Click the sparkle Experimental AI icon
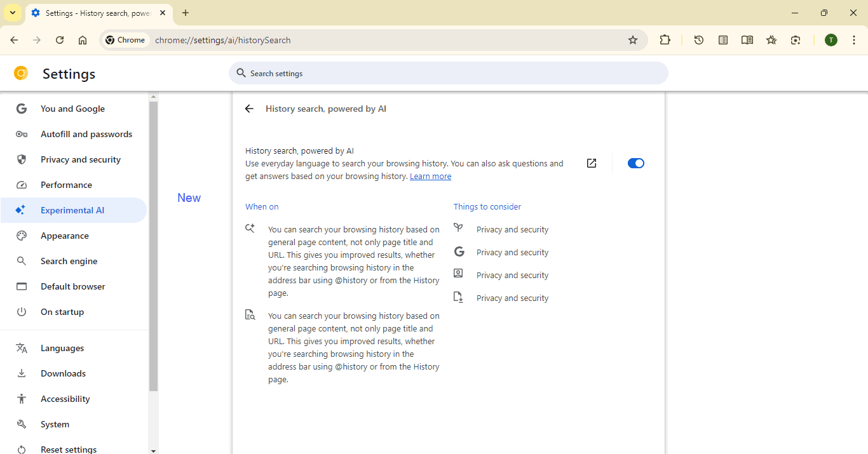 [21, 210]
